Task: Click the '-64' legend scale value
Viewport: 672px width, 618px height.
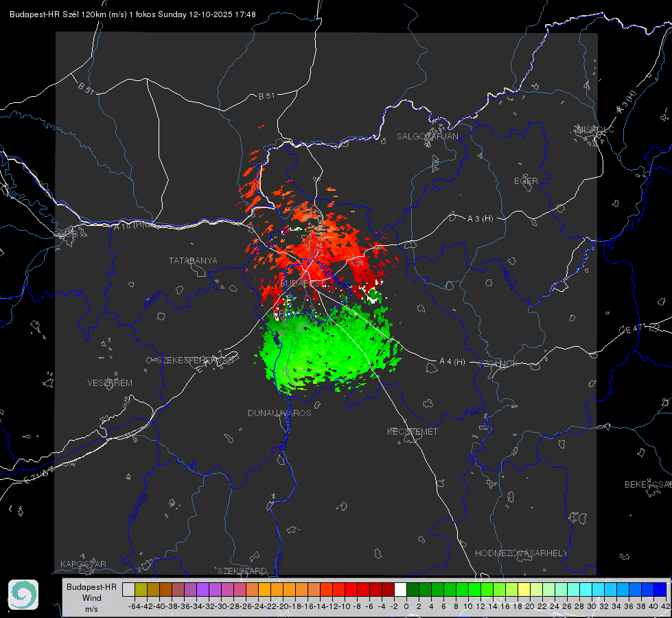Action: click(134, 606)
